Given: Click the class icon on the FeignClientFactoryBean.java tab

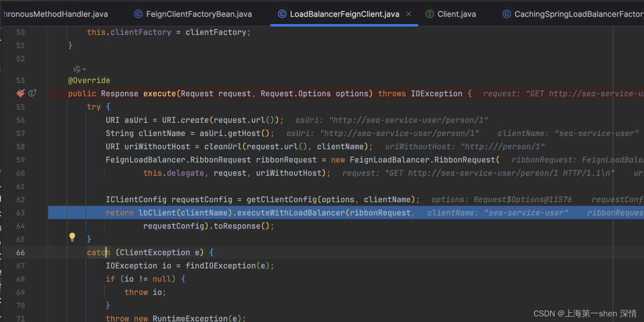Looking at the screenshot, I should [x=138, y=14].
